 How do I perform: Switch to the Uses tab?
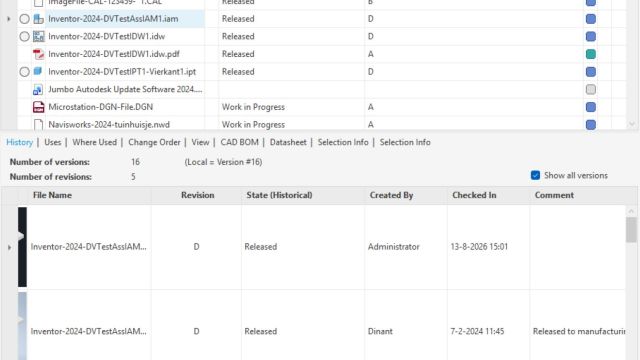(53, 142)
